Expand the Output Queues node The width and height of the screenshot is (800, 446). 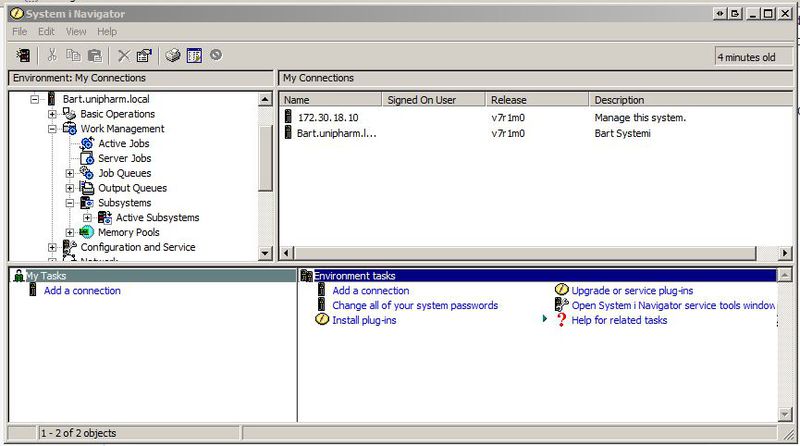pos(70,188)
